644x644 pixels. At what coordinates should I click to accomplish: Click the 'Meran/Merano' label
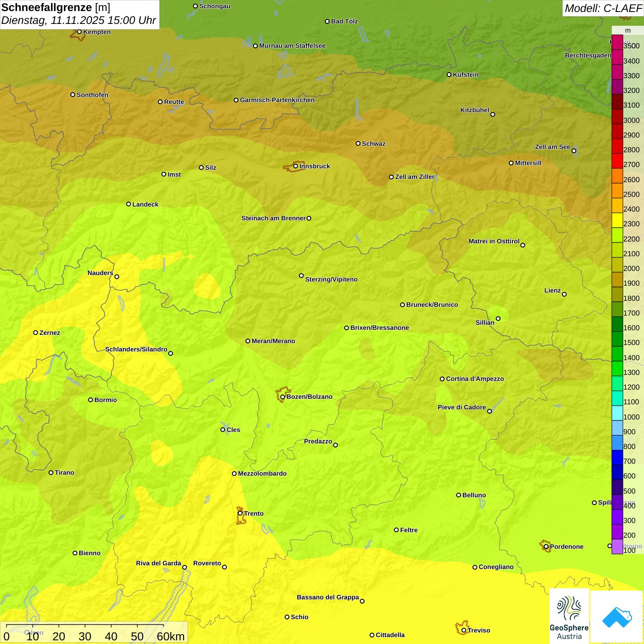273,341
